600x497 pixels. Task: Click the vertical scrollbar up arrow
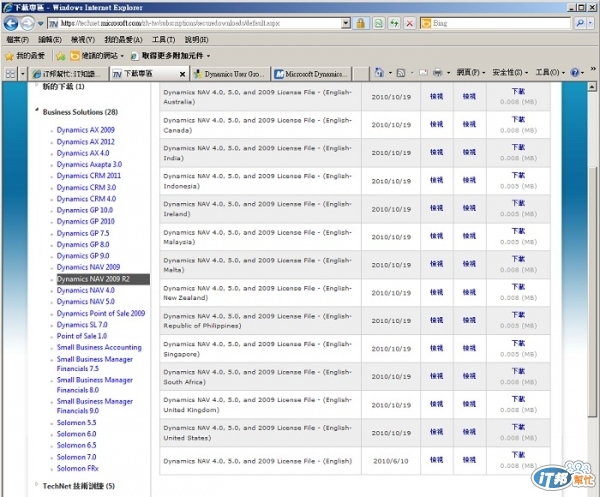tap(592, 87)
